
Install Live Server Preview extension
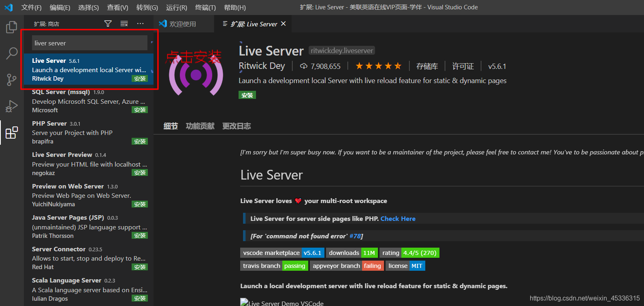pyautogui.click(x=140, y=173)
